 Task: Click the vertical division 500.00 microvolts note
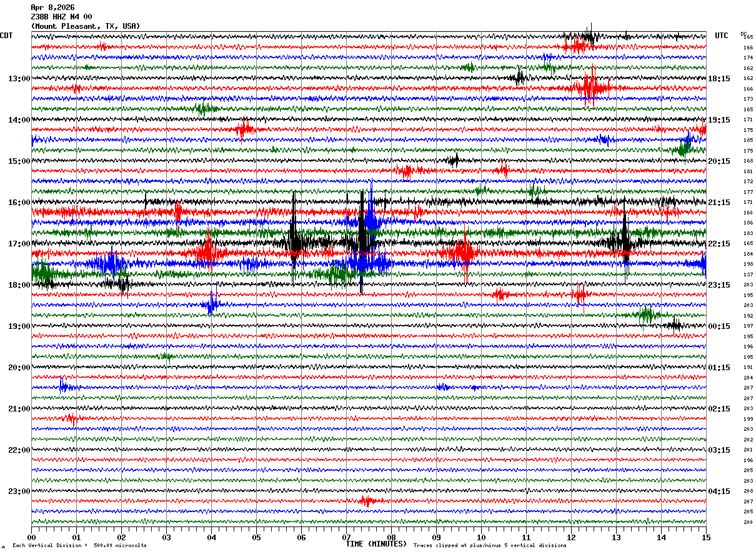click(x=79, y=545)
